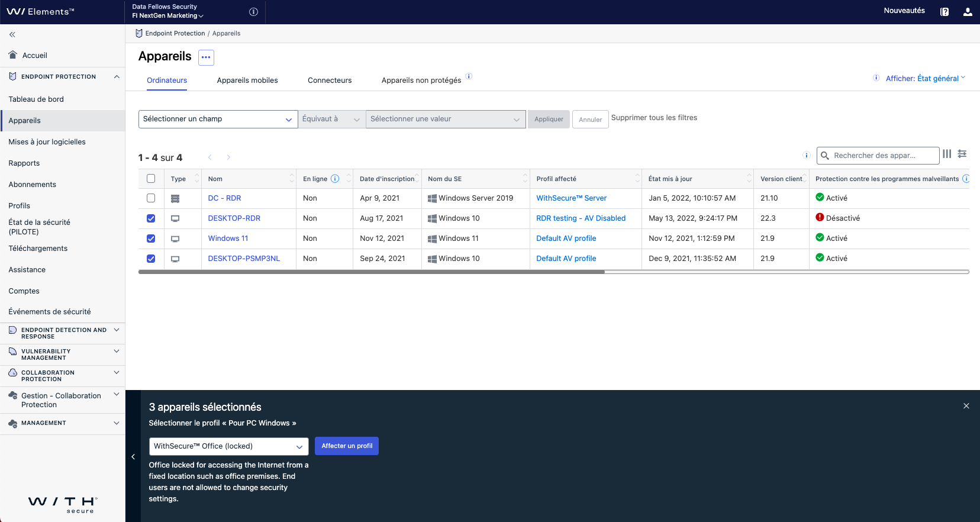Toggle the select all checkbox in header
Screen dimensions: 980x522
151,179
